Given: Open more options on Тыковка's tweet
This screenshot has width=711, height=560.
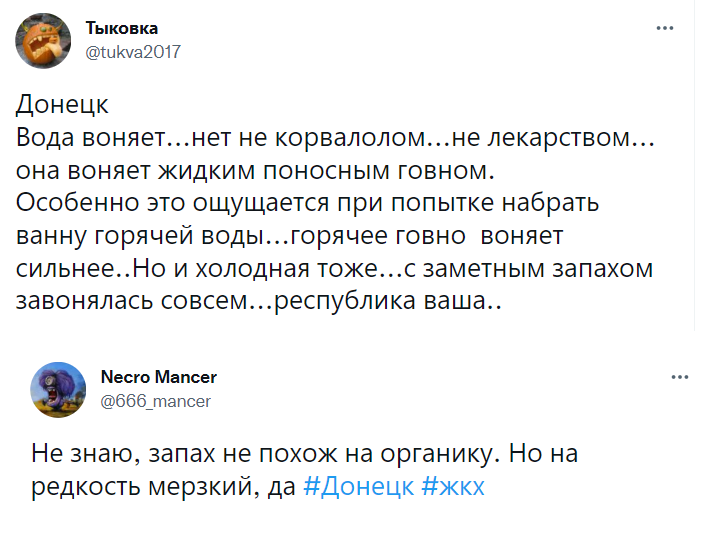Looking at the screenshot, I should pos(665,28).
